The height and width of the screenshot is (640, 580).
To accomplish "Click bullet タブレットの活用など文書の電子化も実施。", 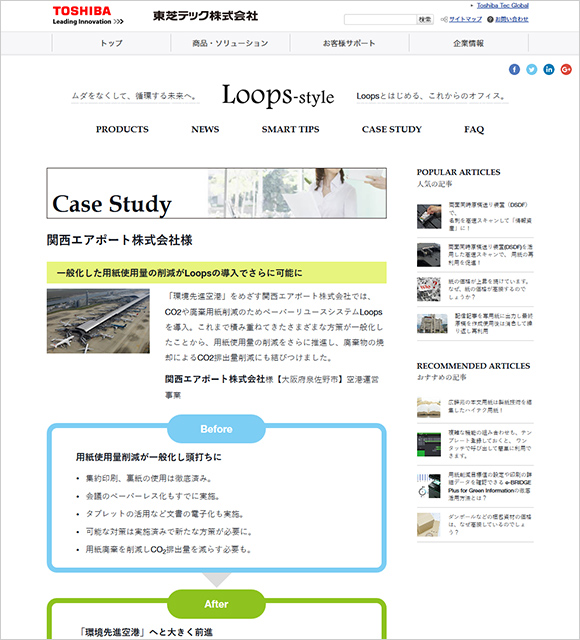I will pyautogui.click(x=165, y=514).
